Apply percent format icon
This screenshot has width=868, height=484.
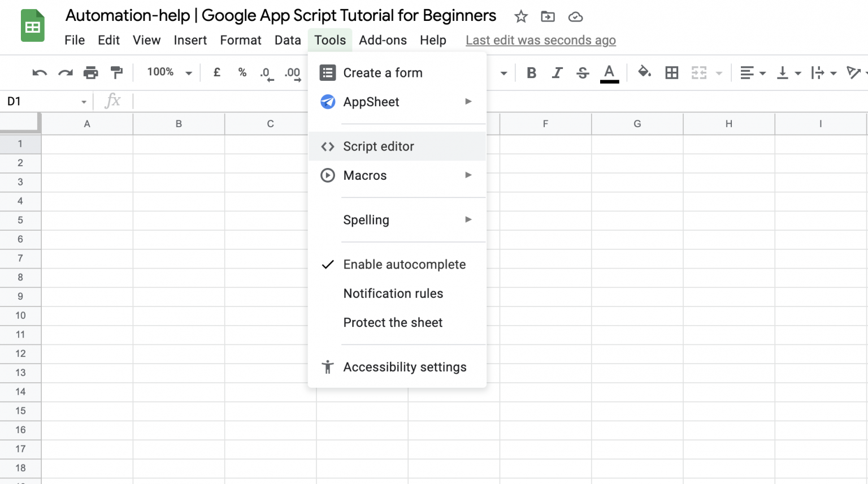[242, 72]
